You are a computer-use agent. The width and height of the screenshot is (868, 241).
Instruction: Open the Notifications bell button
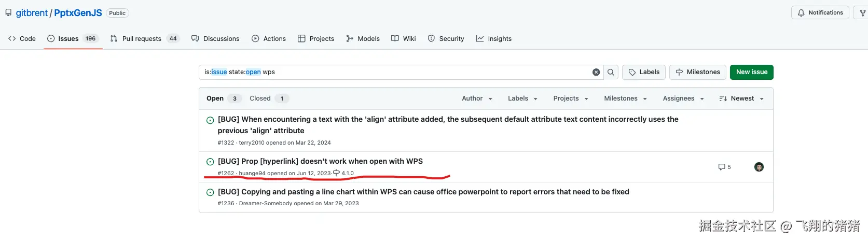820,12
